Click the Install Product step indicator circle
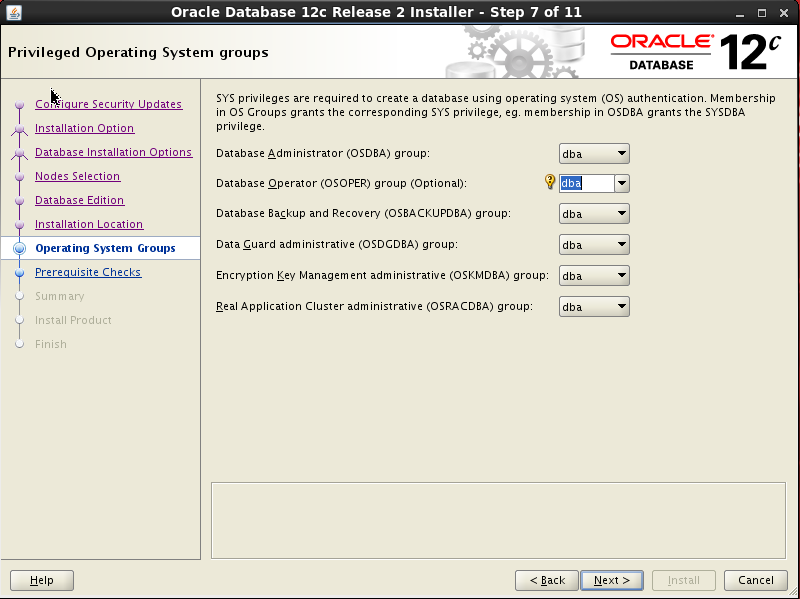The image size is (800, 599). (x=20, y=320)
